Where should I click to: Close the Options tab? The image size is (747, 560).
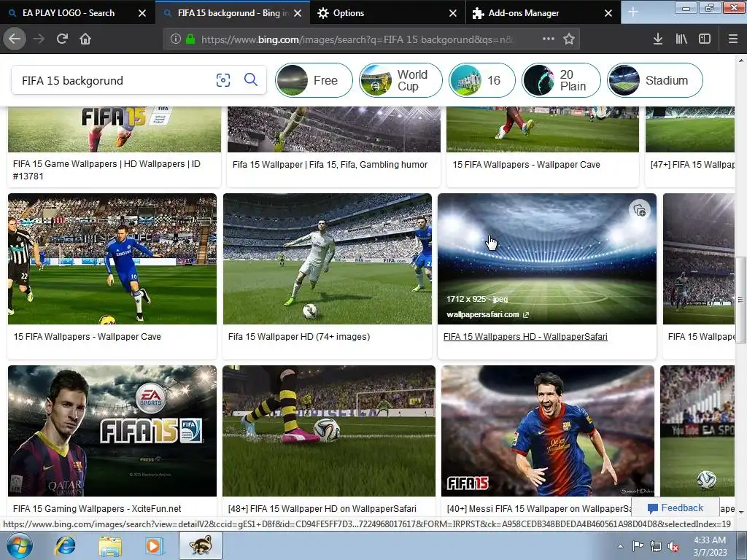coord(453,13)
